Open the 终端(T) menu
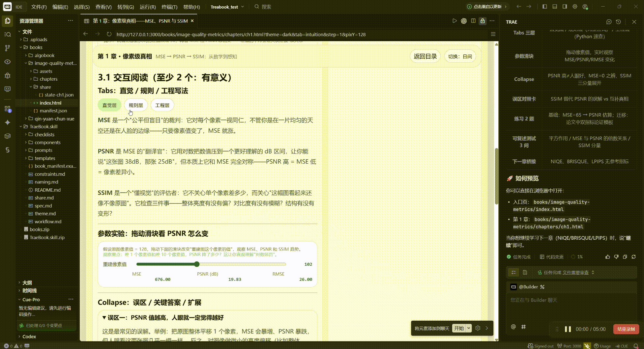 pyautogui.click(x=169, y=7)
